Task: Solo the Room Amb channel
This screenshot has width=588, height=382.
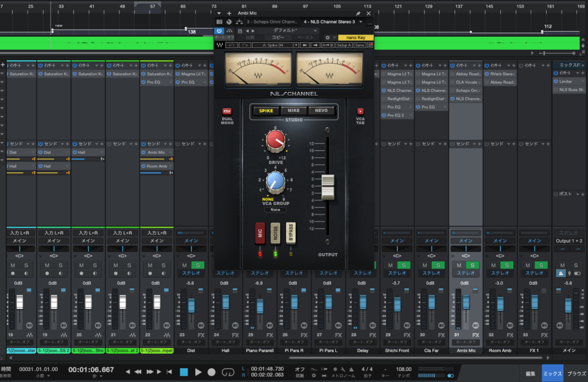Action: (x=506, y=265)
